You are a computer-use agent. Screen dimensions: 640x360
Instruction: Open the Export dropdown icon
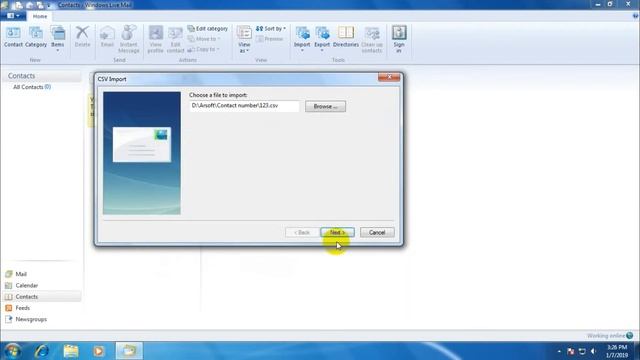(322, 39)
